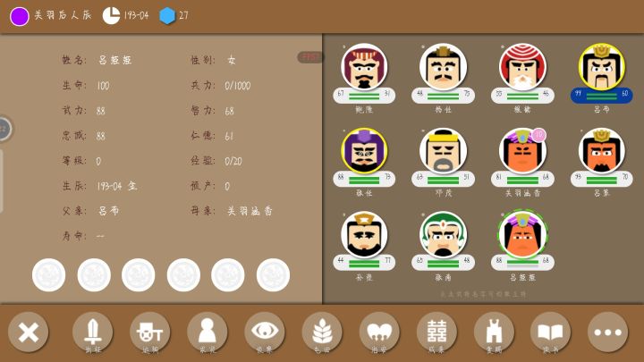The width and height of the screenshot is (644, 362).
Task: Click the leftmost empty skill slot circle
Action: click(49, 275)
